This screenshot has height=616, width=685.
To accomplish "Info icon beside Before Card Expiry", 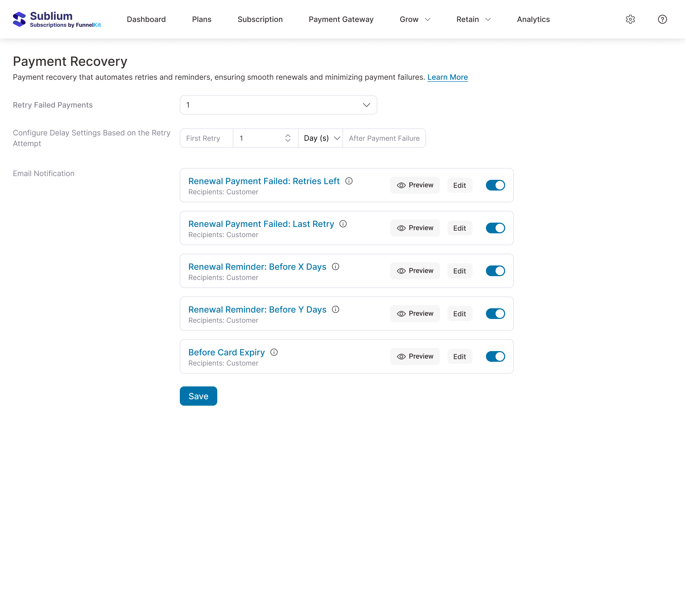I will pyautogui.click(x=274, y=352).
